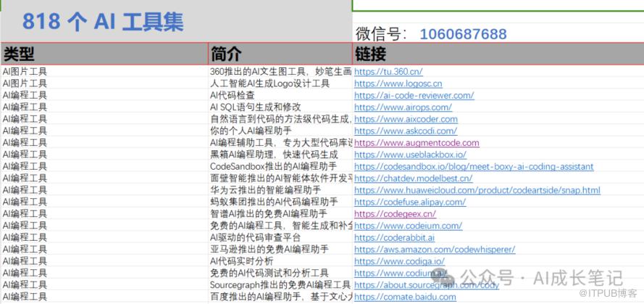Open the huaweicloud.com codeartside link
The width and height of the screenshot is (644, 304).
(477, 191)
